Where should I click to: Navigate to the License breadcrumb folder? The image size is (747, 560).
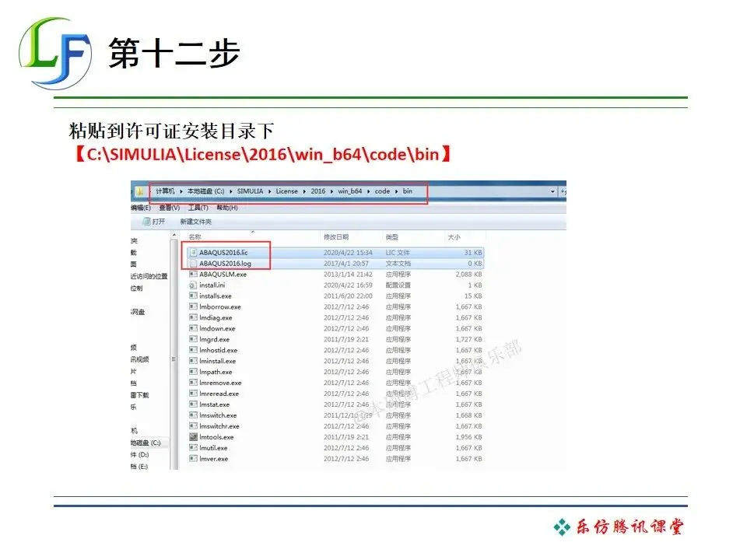[287, 191]
